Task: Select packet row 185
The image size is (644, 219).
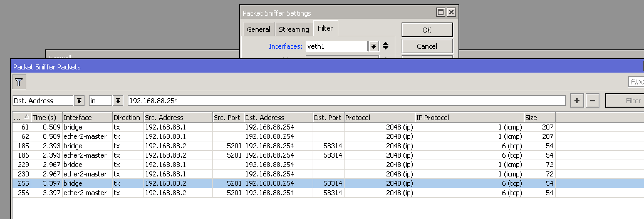Action: tap(328, 146)
